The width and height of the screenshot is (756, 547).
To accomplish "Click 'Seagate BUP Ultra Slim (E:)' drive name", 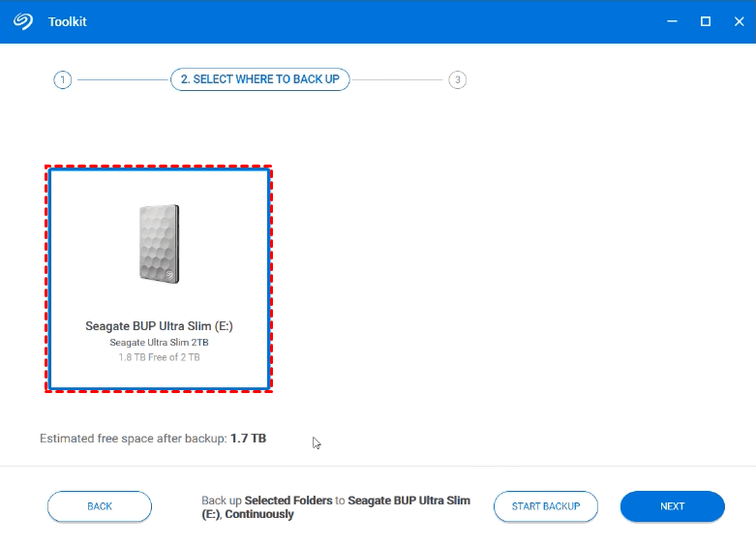I will (x=159, y=326).
